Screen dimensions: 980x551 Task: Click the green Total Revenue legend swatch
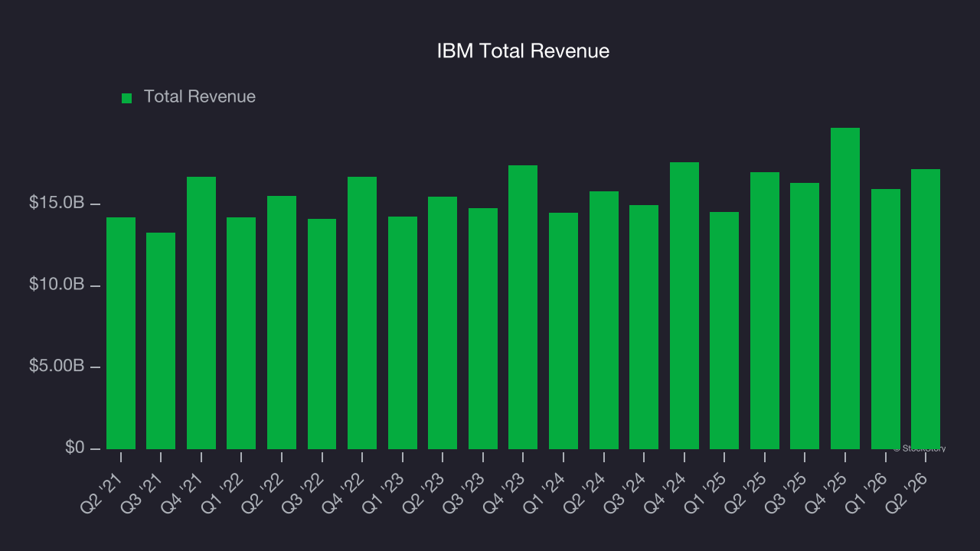click(x=127, y=98)
